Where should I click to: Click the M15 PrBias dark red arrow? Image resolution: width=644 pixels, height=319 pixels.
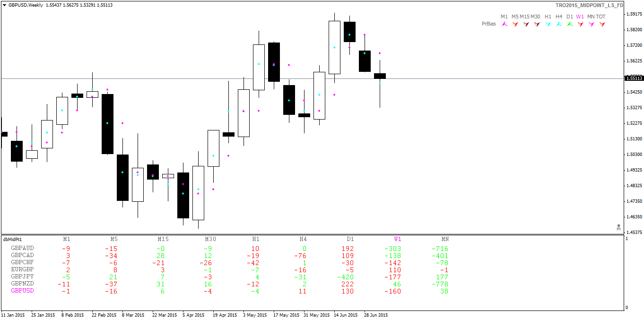[x=526, y=24]
